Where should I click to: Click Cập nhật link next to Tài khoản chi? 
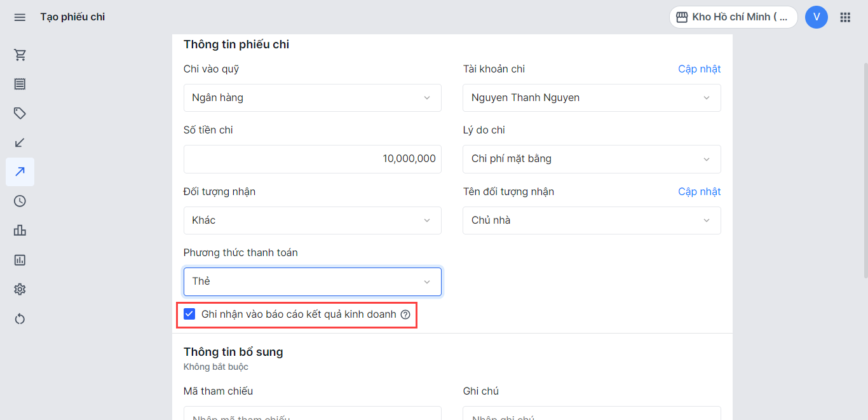(699, 69)
